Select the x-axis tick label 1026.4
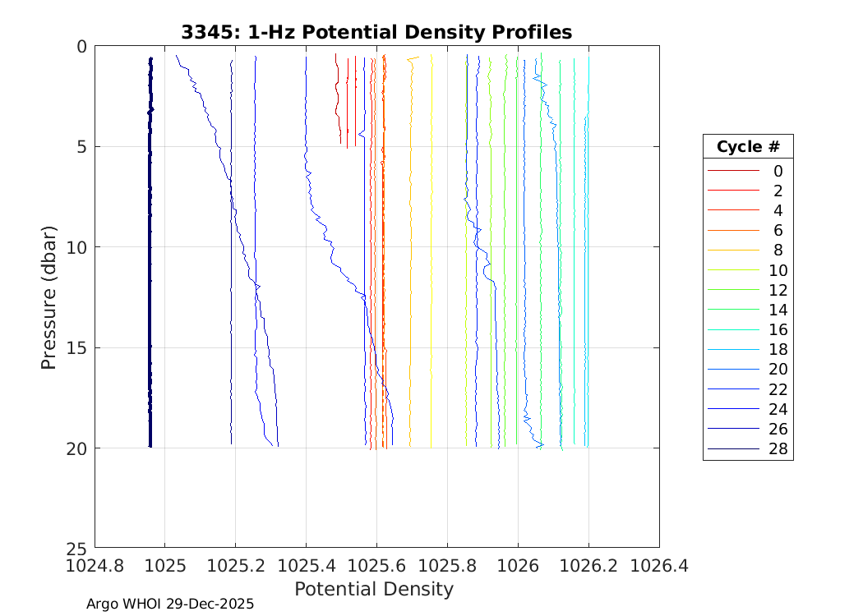This screenshot has width=863, height=616. (658, 566)
